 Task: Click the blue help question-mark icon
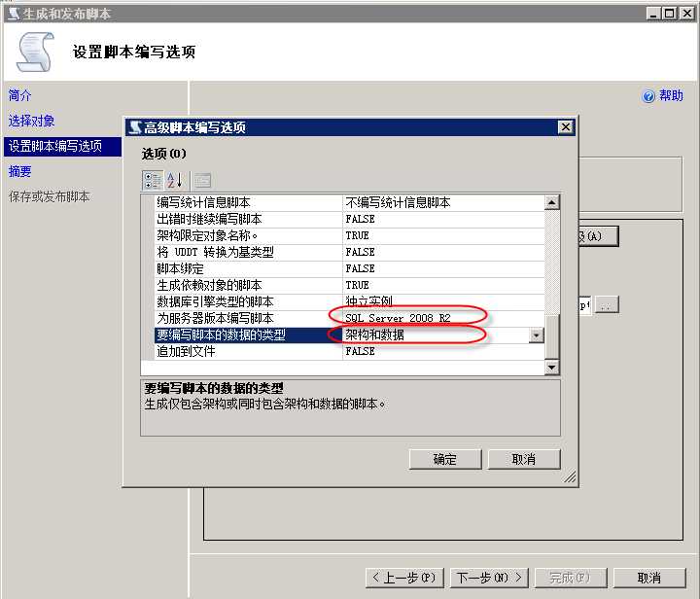[x=648, y=95]
